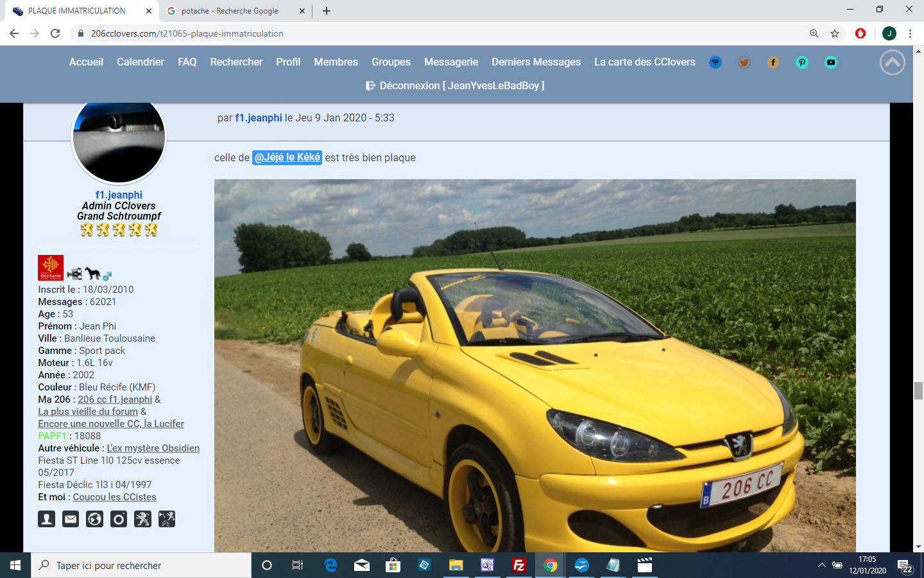This screenshot has width=924, height=578.
Task: Open the Membres list
Action: coord(336,62)
